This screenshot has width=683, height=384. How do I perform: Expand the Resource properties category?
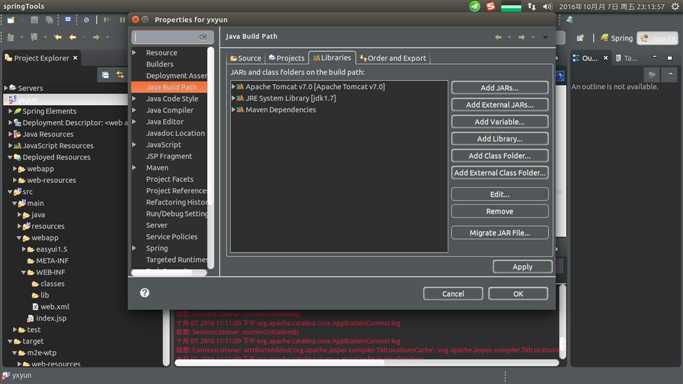click(134, 53)
